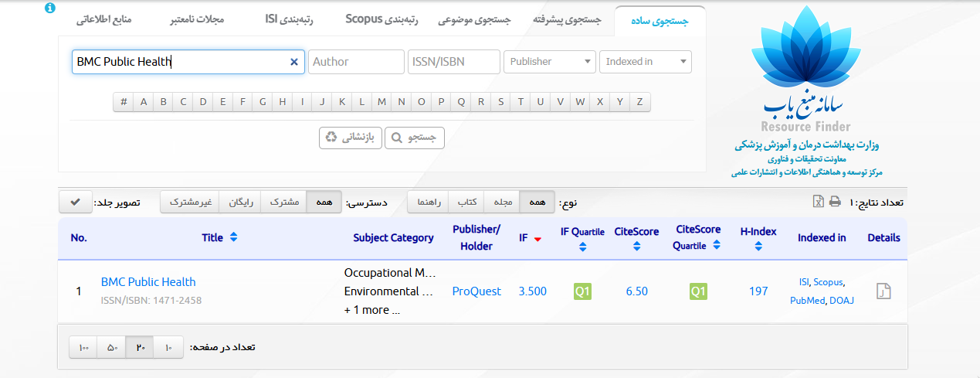Image resolution: width=980 pixels, height=378 pixels.
Task: Select type filter راهنما
Action: pyautogui.click(x=428, y=202)
